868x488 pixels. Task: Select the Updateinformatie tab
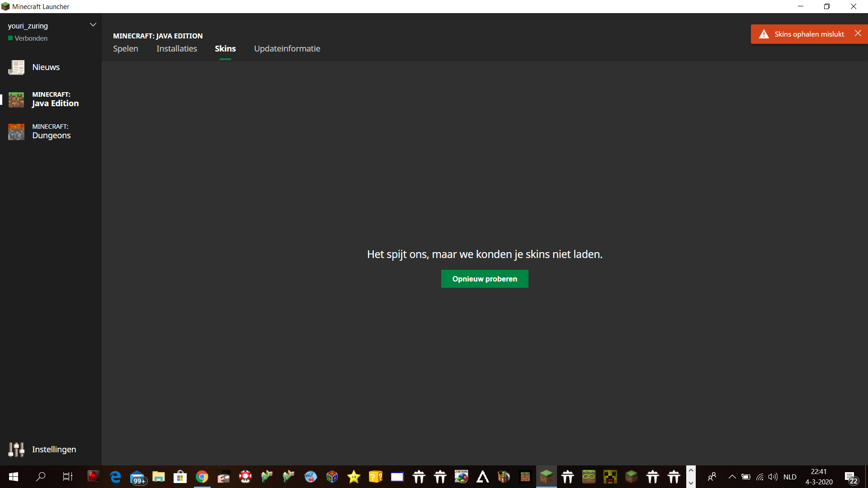point(287,49)
